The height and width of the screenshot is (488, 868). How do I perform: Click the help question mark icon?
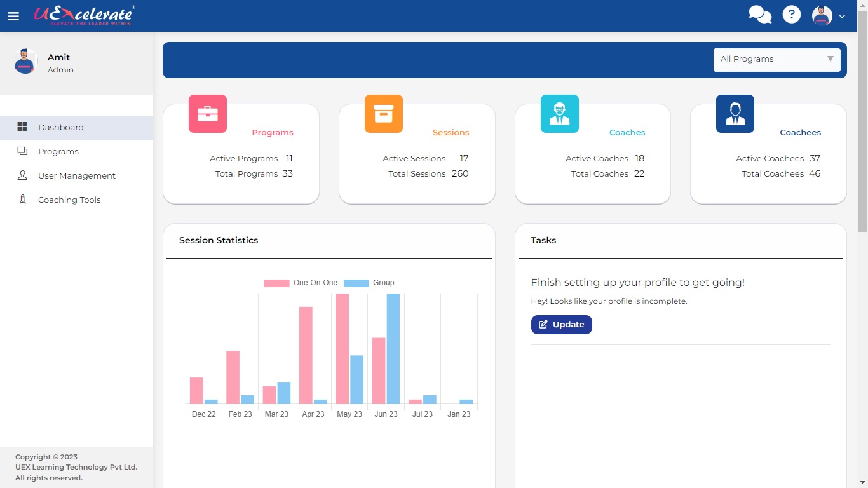click(x=791, y=14)
